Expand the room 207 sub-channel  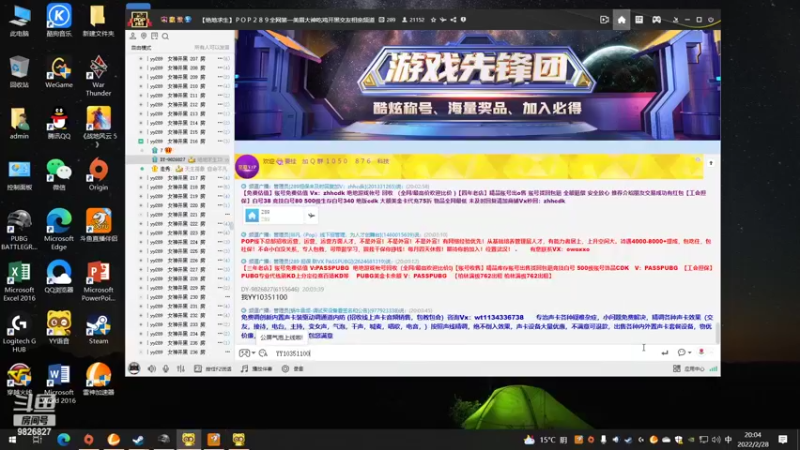click(141, 59)
